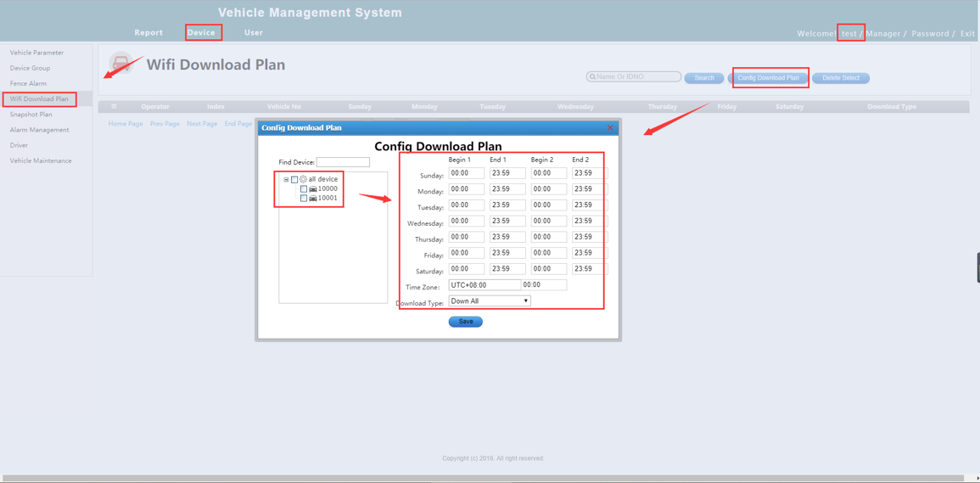Viewport: 980px width, 483px height.
Task: Select Fence Alarm in sidebar
Action: (28, 83)
